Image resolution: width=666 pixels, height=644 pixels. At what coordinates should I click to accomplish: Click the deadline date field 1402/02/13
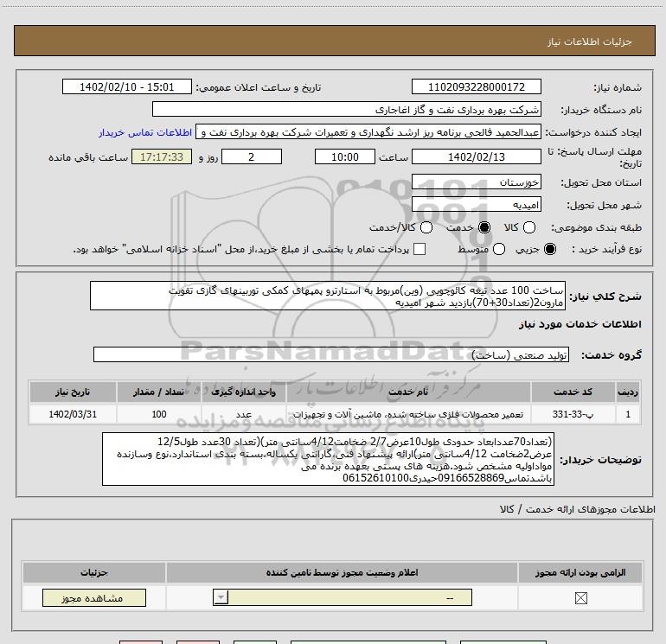(x=476, y=156)
